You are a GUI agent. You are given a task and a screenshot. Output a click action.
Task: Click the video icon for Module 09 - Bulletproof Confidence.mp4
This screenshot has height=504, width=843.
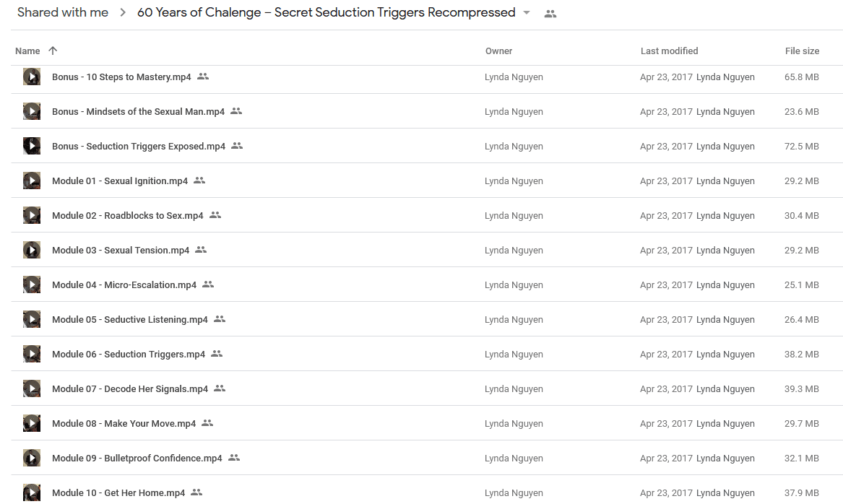click(32, 458)
